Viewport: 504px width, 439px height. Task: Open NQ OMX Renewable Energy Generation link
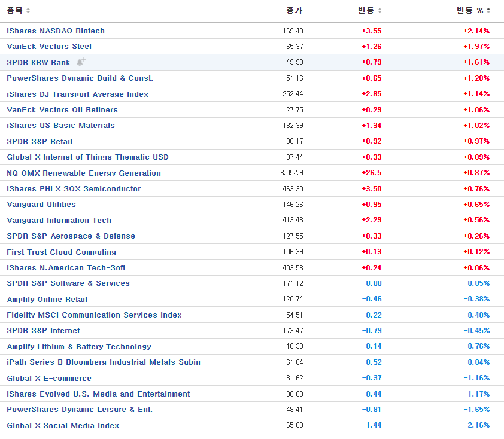tap(84, 173)
